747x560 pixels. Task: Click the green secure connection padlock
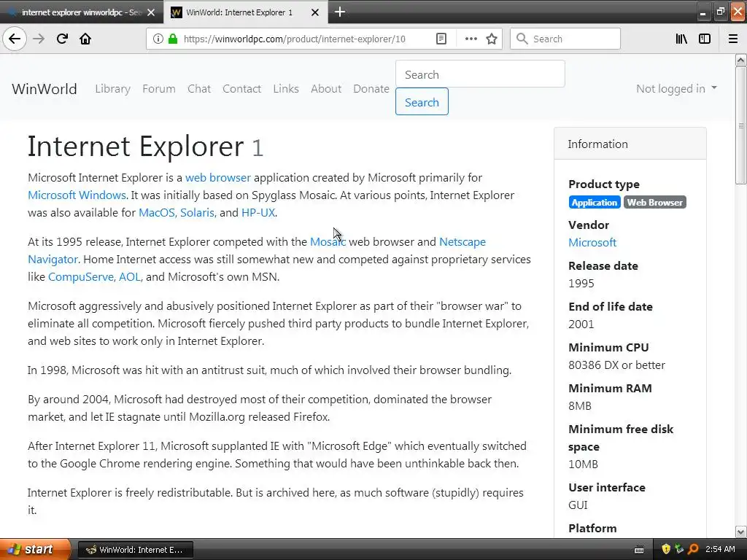pyautogui.click(x=173, y=39)
